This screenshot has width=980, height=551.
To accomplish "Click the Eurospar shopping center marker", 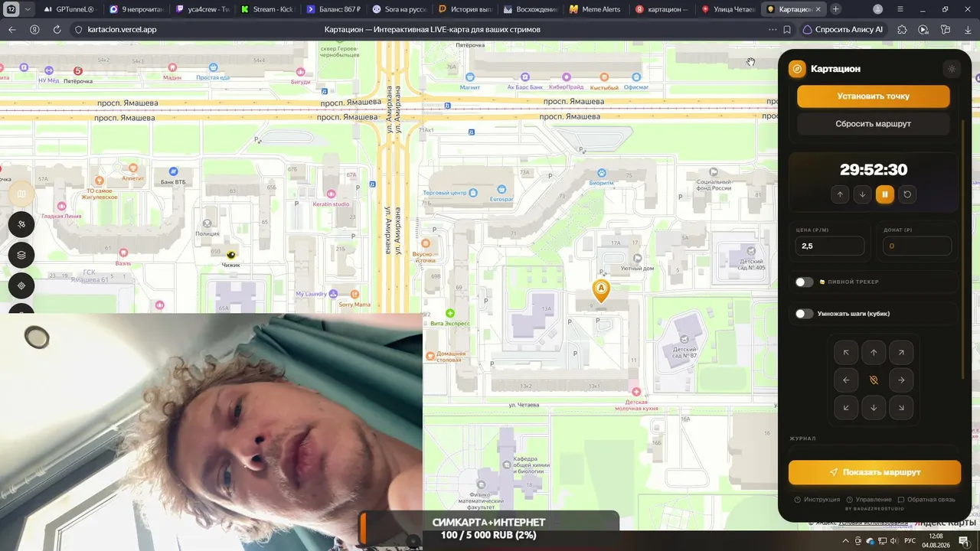I will coord(501,190).
